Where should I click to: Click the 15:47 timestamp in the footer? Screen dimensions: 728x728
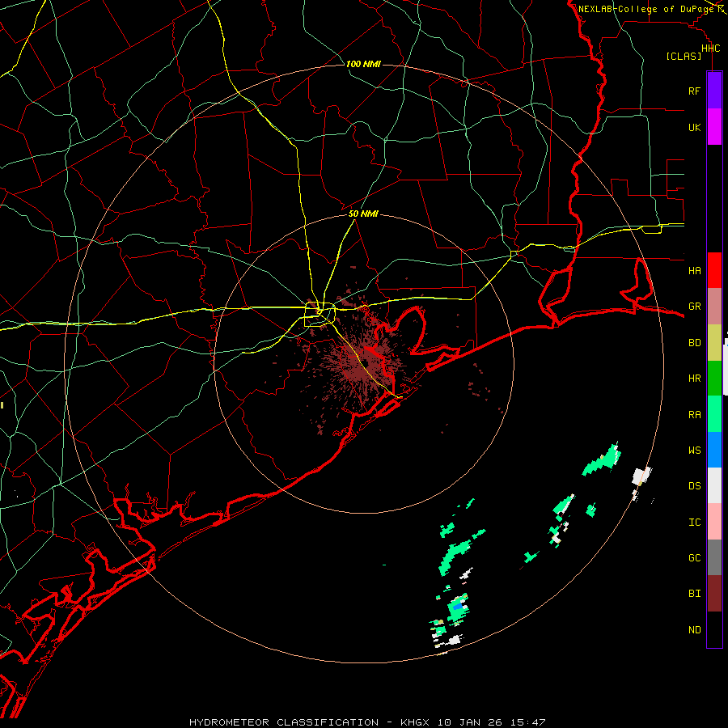pos(529,722)
